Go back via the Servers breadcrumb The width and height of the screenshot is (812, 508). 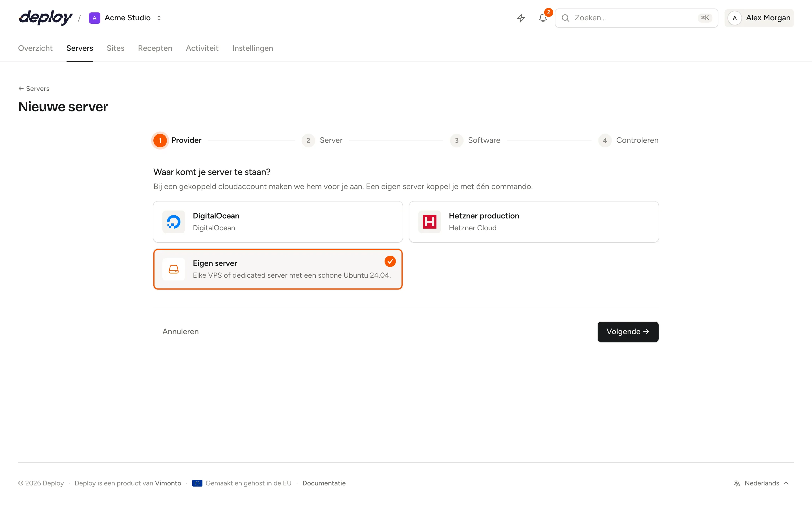pyautogui.click(x=34, y=88)
